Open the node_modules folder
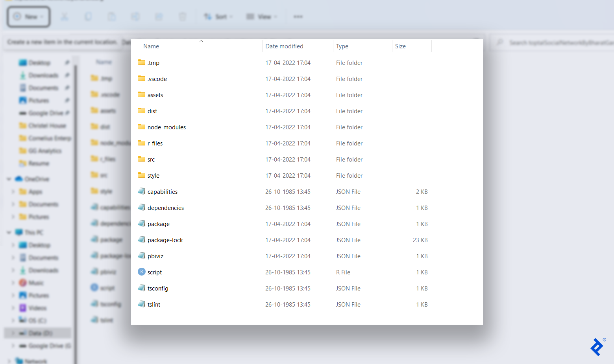Image resolution: width=614 pixels, height=364 pixels. 166,127
